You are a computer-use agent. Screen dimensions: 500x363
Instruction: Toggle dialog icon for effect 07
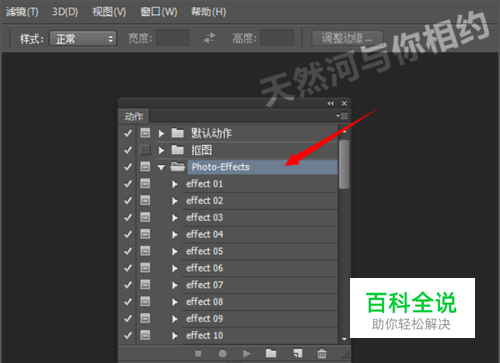(x=145, y=284)
